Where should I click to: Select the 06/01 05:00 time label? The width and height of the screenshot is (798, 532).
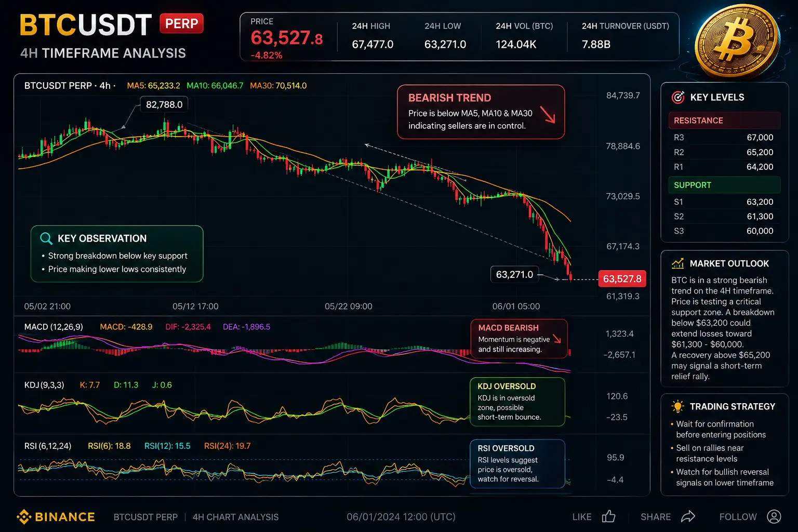[x=516, y=307]
